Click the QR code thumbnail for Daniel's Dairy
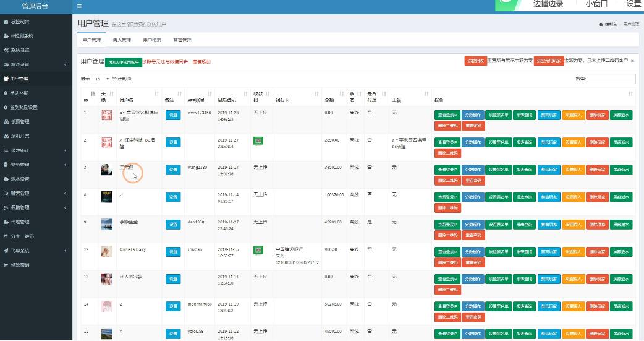 [x=258, y=249]
